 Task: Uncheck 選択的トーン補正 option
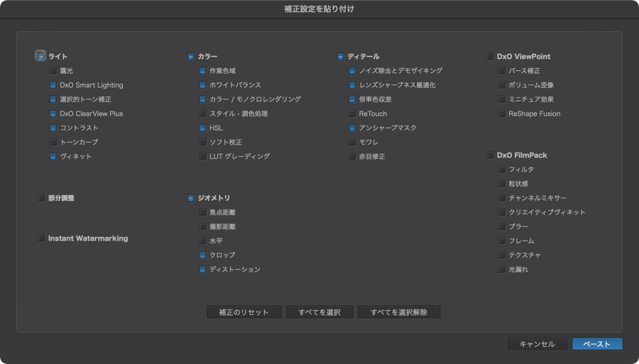pos(53,99)
